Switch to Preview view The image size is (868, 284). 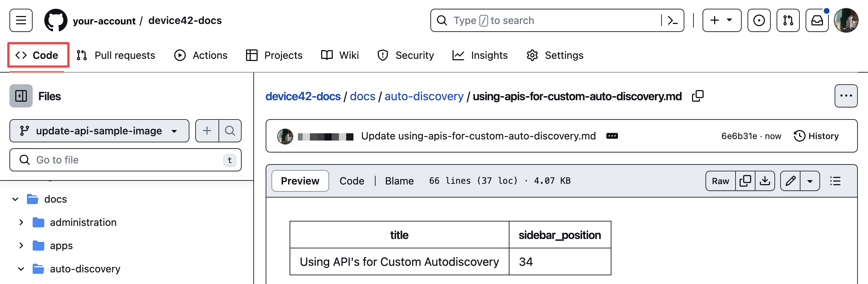point(300,181)
